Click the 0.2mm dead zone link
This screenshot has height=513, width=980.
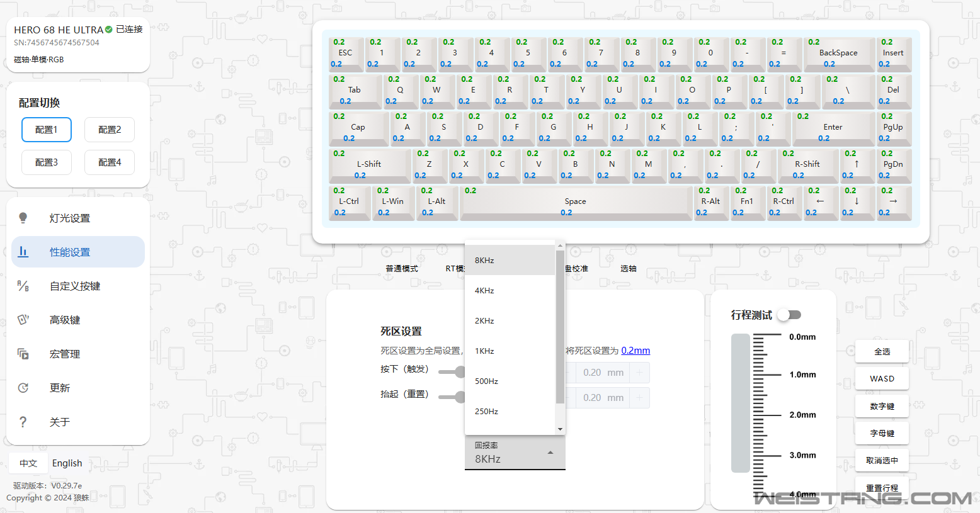pyautogui.click(x=635, y=351)
